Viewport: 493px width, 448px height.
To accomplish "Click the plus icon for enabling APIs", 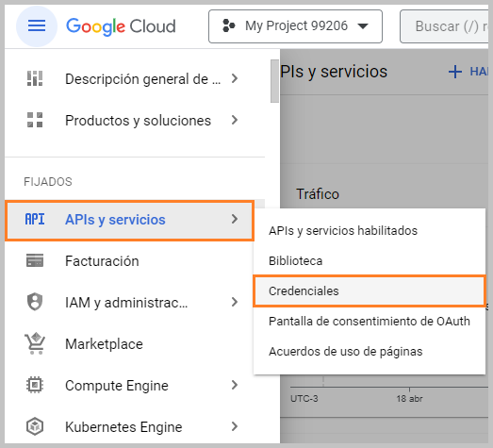I will (x=455, y=72).
